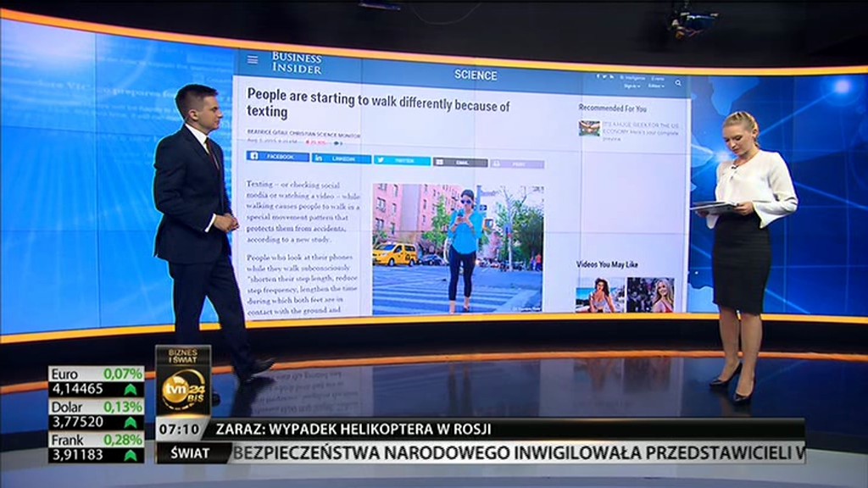
Task: Click the paragraph starting 'People who look at their phones'
Action: tap(303, 284)
